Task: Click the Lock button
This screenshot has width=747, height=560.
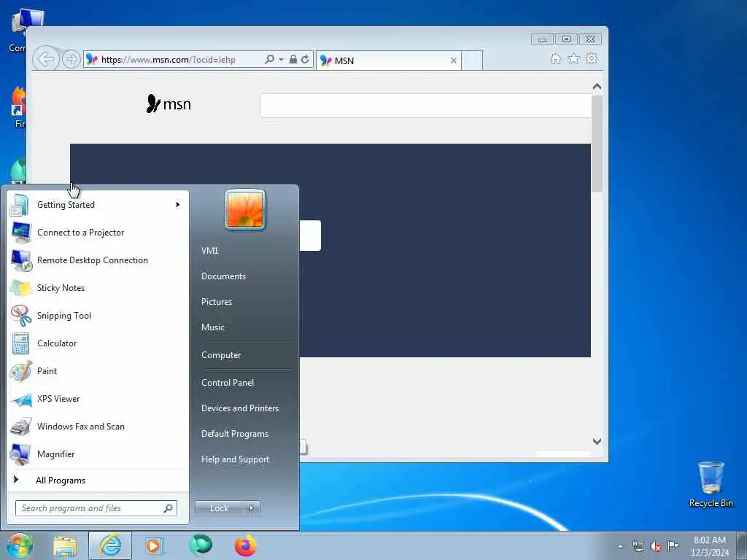Action: click(x=219, y=508)
